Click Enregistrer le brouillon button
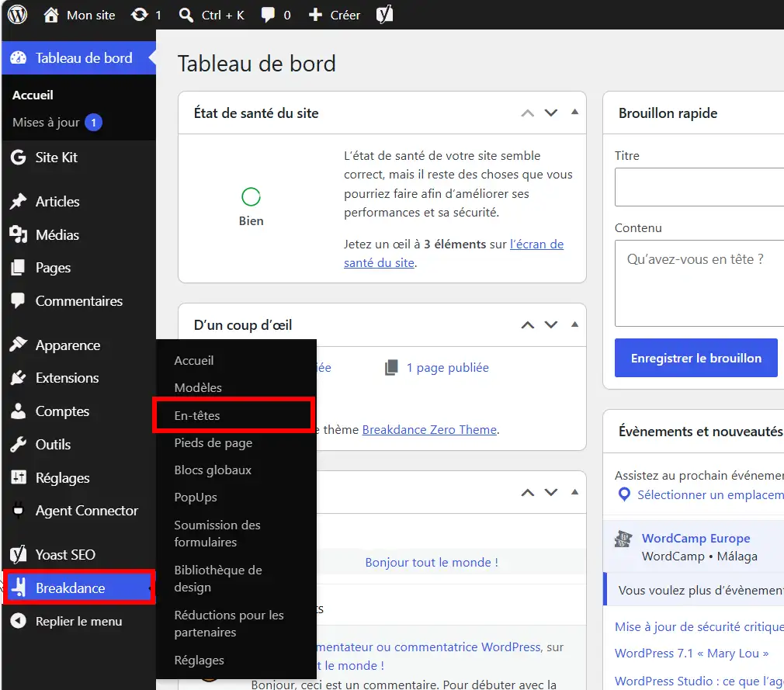This screenshot has height=690, width=784. click(x=696, y=358)
